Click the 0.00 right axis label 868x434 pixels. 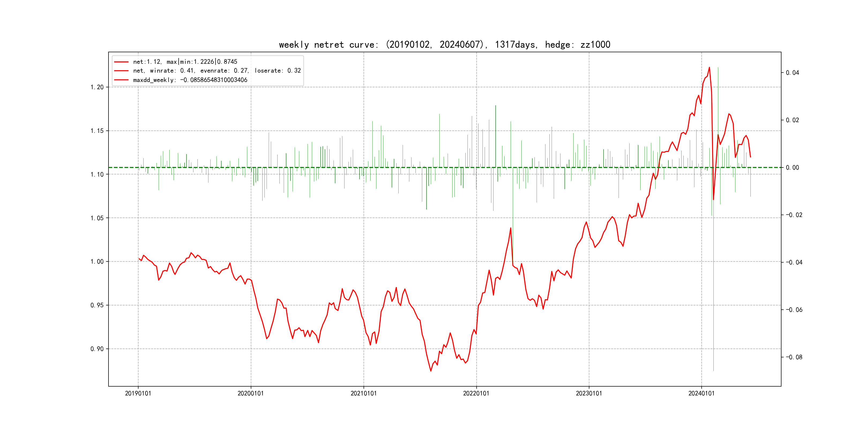[792, 167]
